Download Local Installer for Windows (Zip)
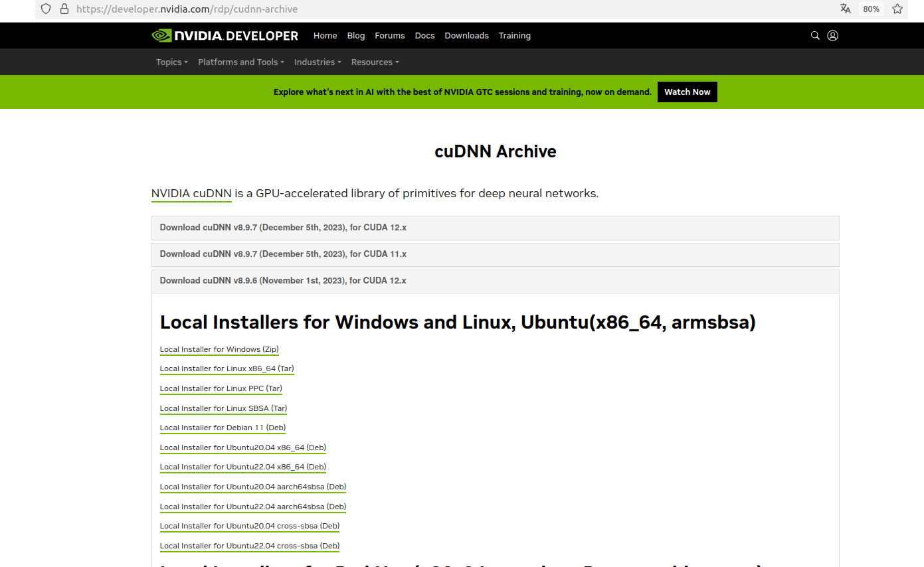This screenshot has height=567, width=924. (x=219, y=349)
